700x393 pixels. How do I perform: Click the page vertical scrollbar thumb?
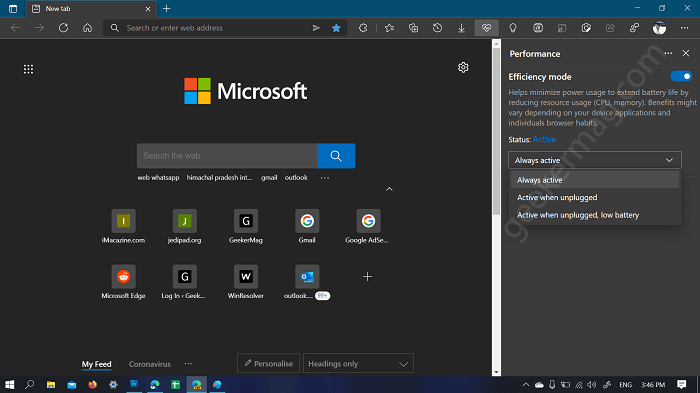(x=496, y=131)
